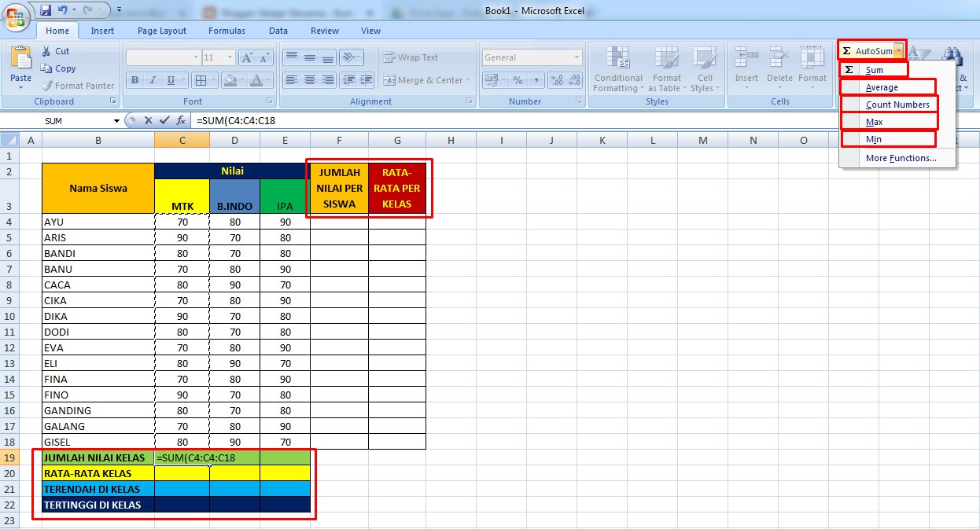Confirm the formula with the Enter checkmark
This screenshot has height=529, width=980.
164,120
